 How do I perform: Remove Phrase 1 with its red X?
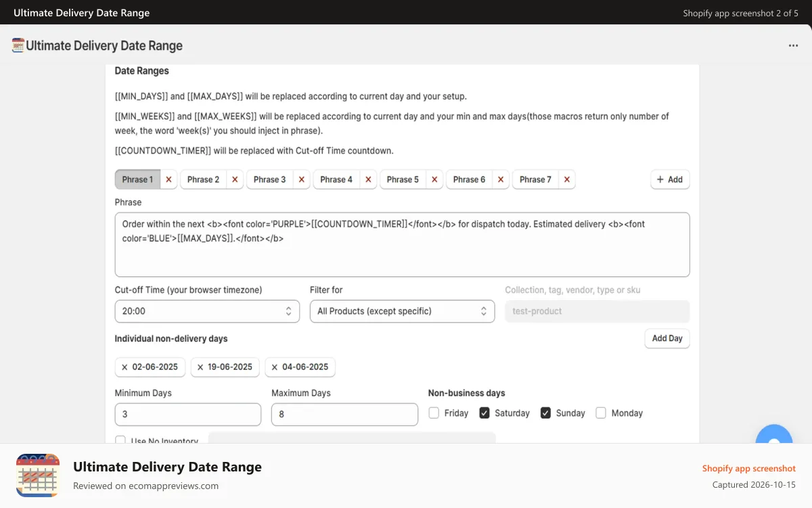pos(168,179)
